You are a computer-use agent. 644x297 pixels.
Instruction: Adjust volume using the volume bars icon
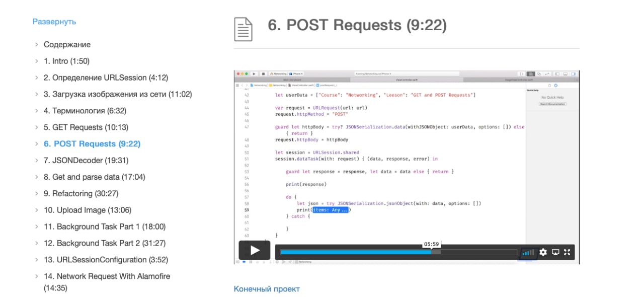[528, 252]
